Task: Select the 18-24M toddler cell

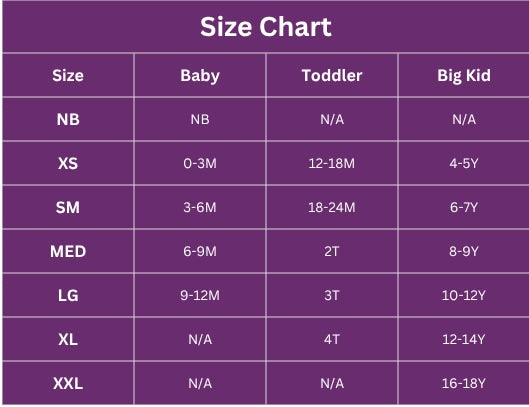Action: point(332,207)
